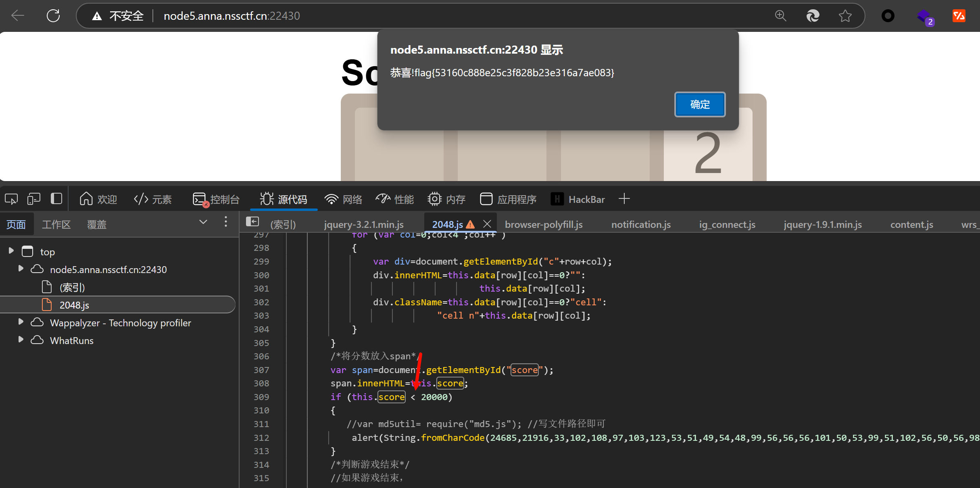Expand the top frame tree node
The height and width of the screenshot is (488, 980).
click(x=11, y=251)
